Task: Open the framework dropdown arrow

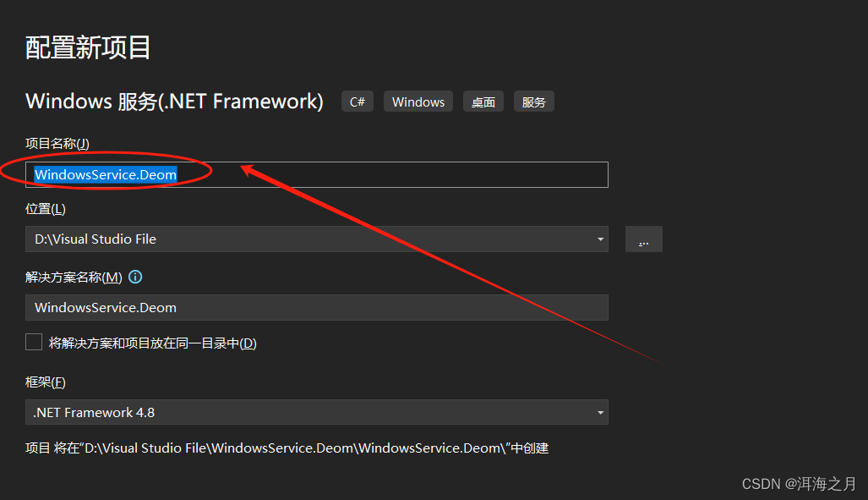Action: [600, 412]
